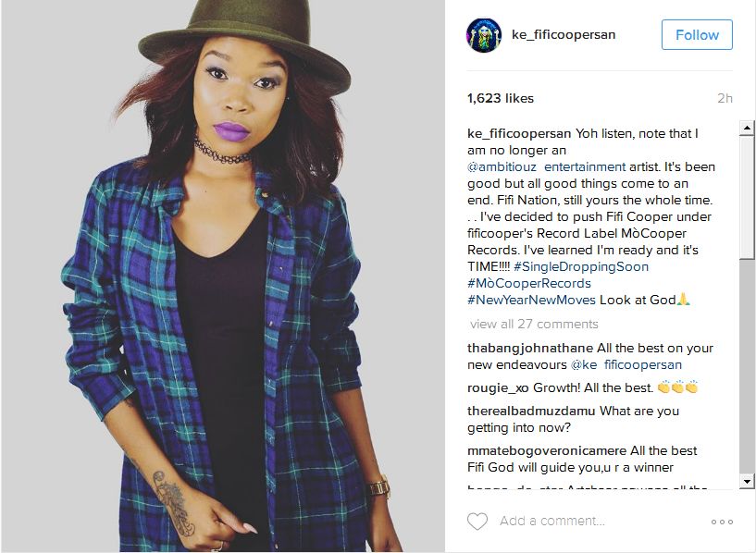Image resolution: width=756 pixels, height=553 pixels.
Task: Open the @ambitiouz entertainment mention
Action: coord(546,166)
